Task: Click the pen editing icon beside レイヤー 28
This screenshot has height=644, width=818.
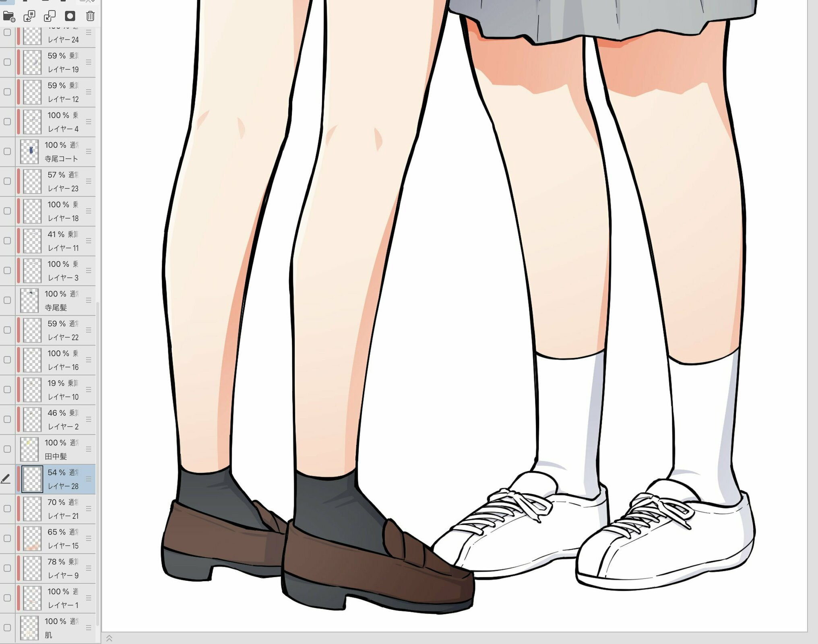Action: point(6,479)
